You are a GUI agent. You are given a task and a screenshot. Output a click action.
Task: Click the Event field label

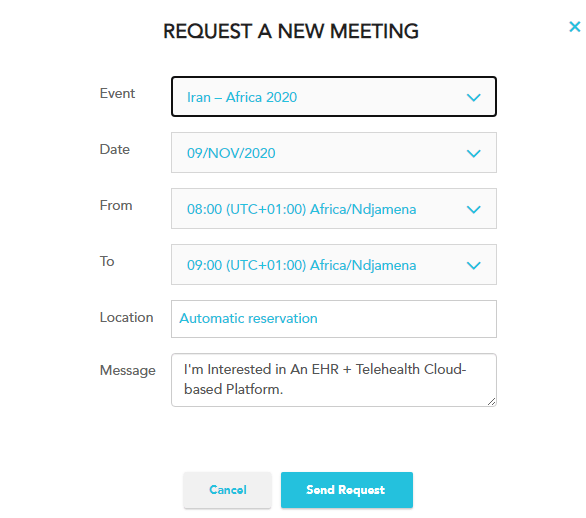point(117,93)
